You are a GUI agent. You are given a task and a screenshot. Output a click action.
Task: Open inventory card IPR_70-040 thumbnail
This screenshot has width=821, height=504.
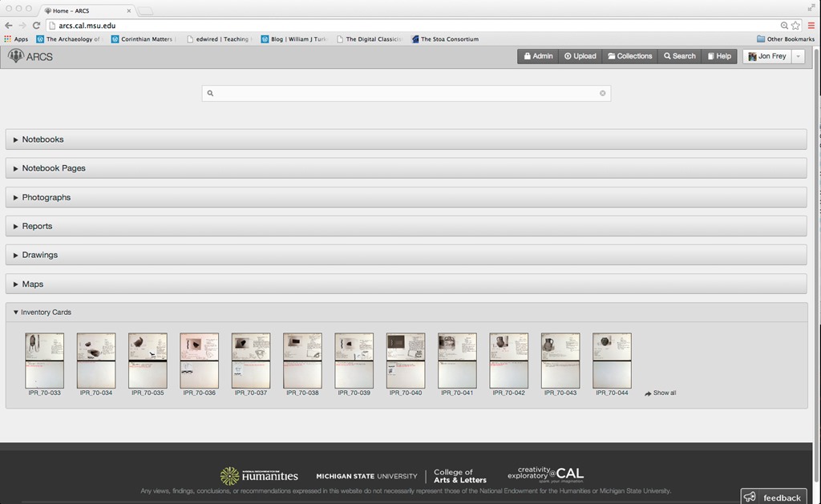tap(406, 361)
